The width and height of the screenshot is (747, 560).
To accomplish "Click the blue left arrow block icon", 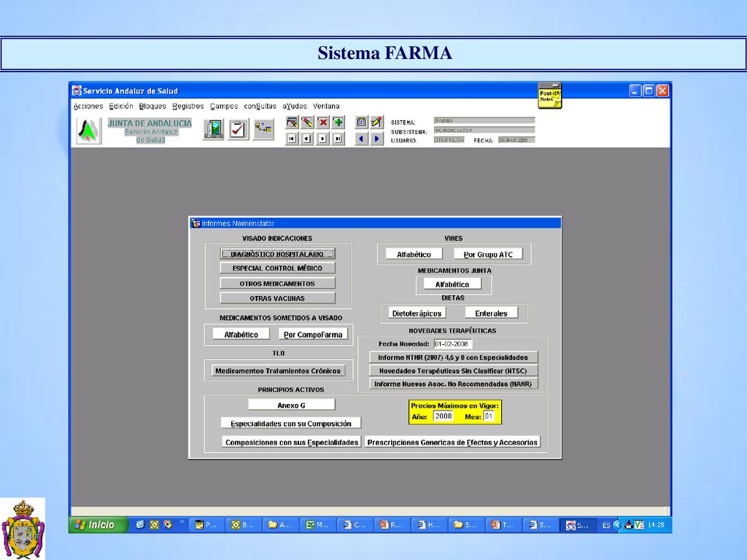I will (x=361, y=139).
